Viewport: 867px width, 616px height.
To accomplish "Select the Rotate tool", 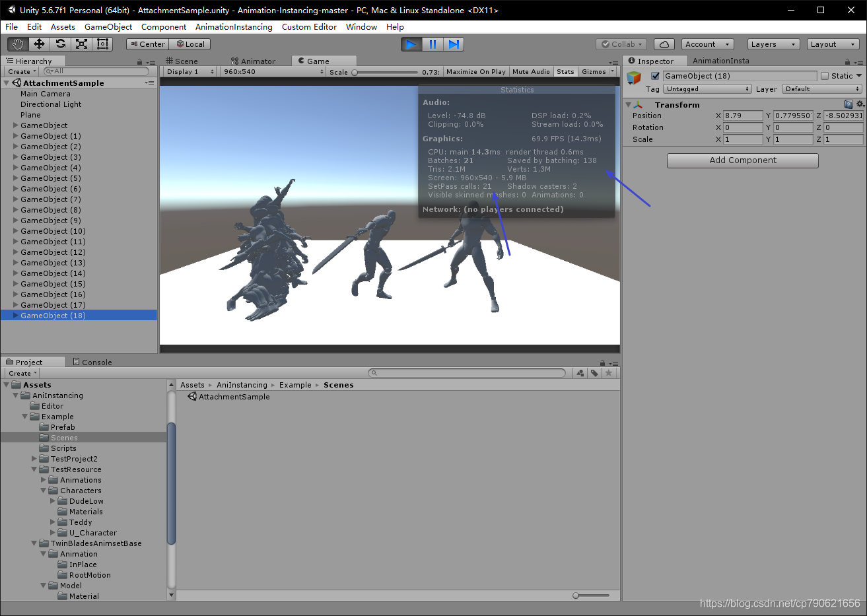I will (x=60, y=44).
